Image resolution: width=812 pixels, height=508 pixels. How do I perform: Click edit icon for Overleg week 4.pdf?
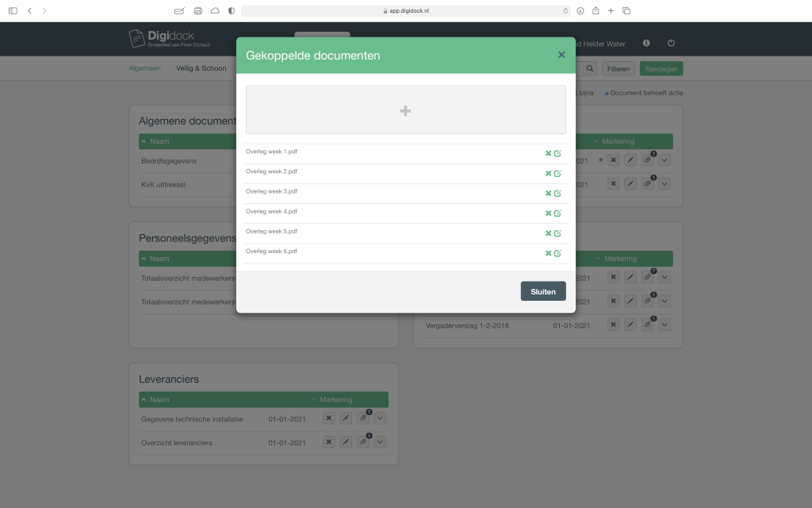(x=557, y=213)
